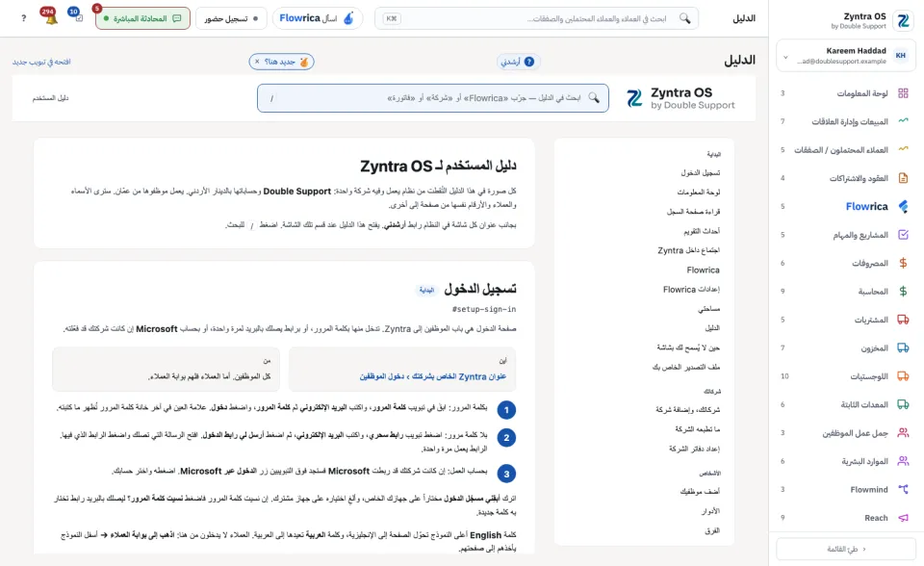Open المشاريع والمهام checkbox icon
Image resolution: width=924 pixels, height=566 pixels.
click(903, 235)
